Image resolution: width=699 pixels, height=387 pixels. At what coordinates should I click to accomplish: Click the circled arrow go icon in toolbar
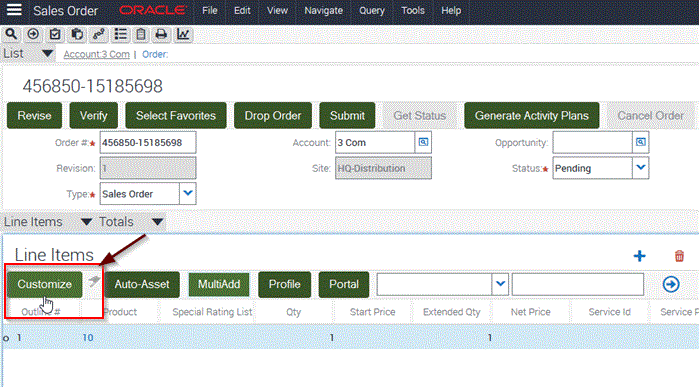pos(33,34)
